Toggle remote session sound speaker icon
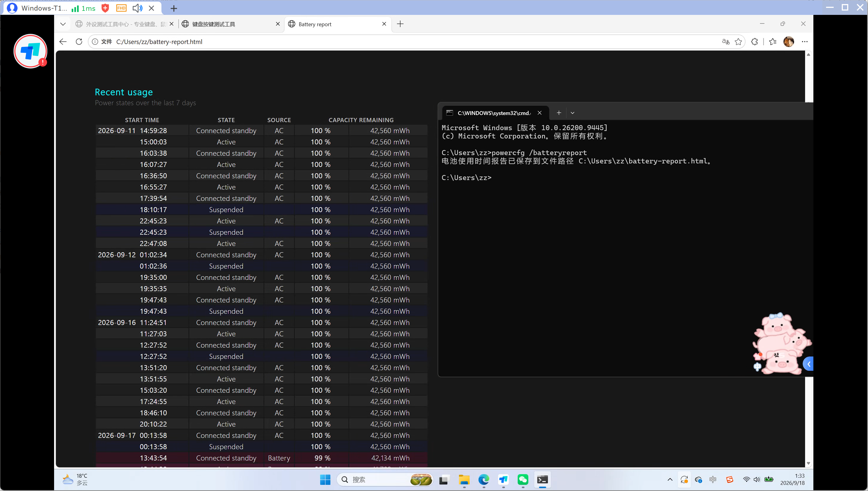The height and width of the screenshot is (491, 868). (x=137, y=8)
